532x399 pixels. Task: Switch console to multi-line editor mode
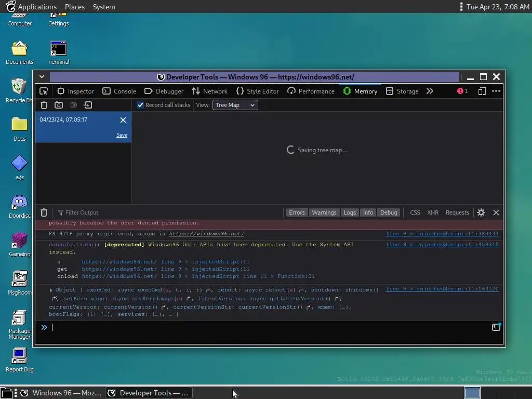(x=496, y=327)
